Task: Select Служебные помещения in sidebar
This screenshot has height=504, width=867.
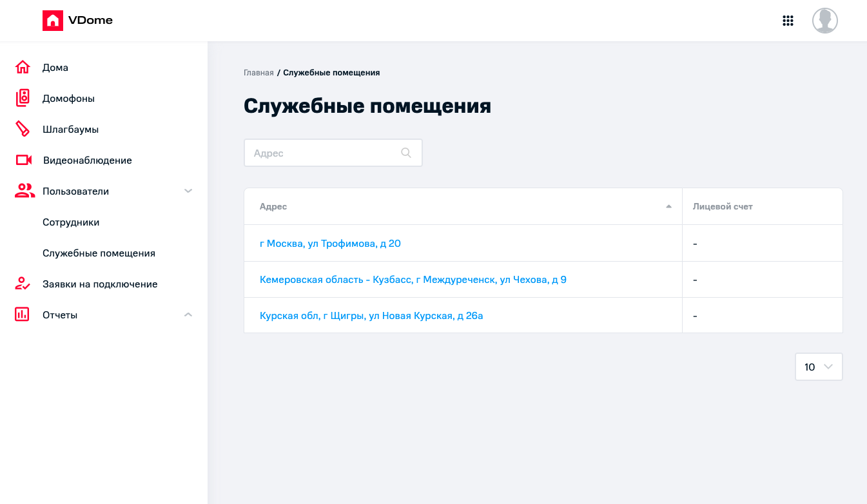Action: tap(99, 253)
